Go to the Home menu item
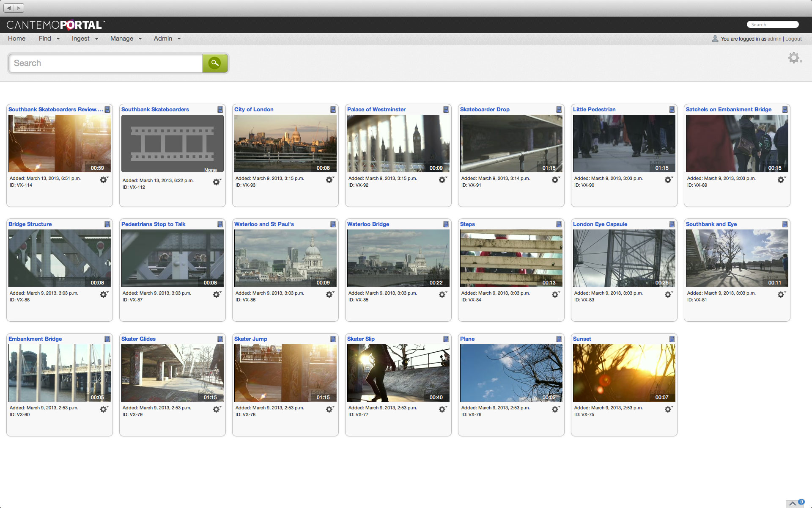Viewport: 812px width, 508px height. coord(17,39)
